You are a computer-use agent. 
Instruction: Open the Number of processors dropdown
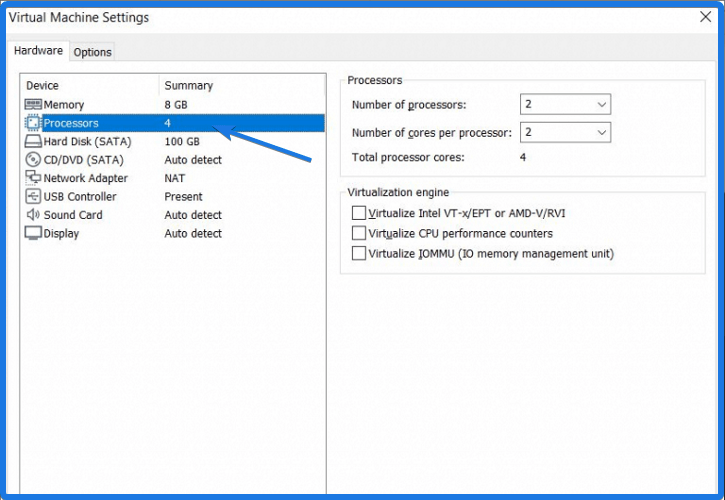[565, 104]
